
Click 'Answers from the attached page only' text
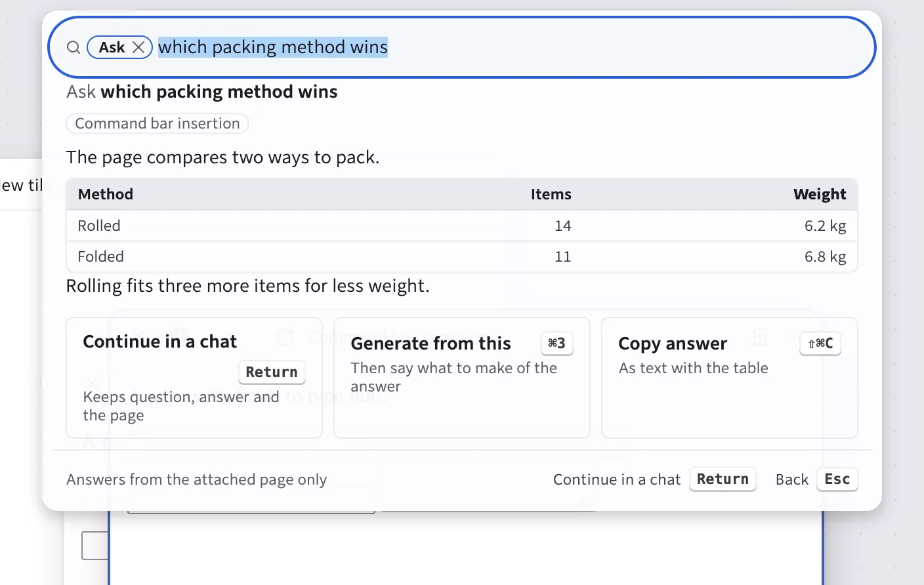click(x=197, y=479)
